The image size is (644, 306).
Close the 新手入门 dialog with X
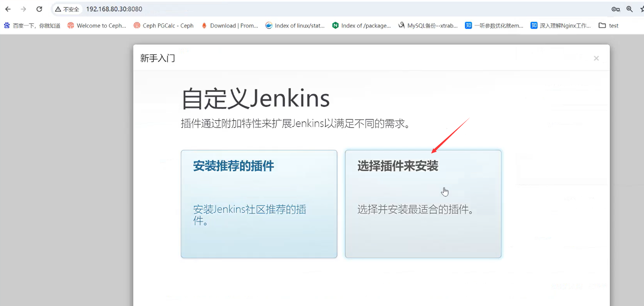(x=596, y=58)
